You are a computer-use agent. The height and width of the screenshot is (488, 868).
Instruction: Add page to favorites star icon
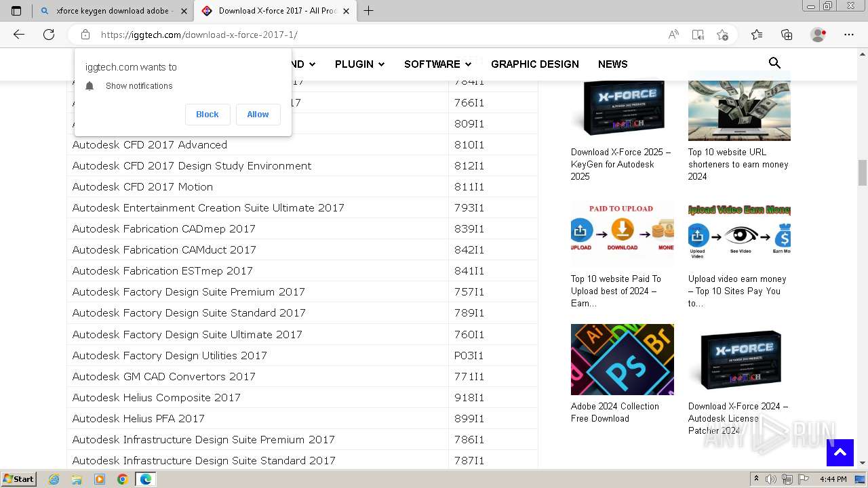click(722, 35)
